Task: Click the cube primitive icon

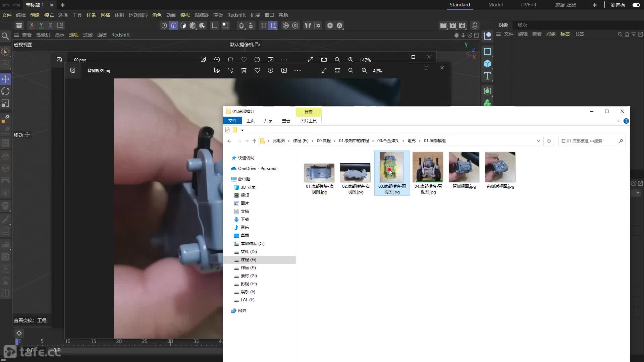Action: pyautogui.click(x=487, y=64)
